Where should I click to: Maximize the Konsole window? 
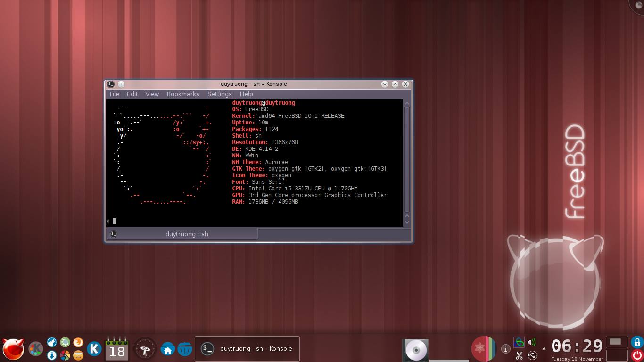(x=395, y=84)
